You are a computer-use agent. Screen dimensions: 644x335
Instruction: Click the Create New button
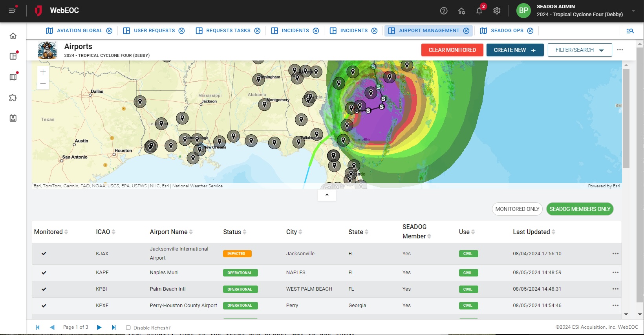tap(515, 50)
